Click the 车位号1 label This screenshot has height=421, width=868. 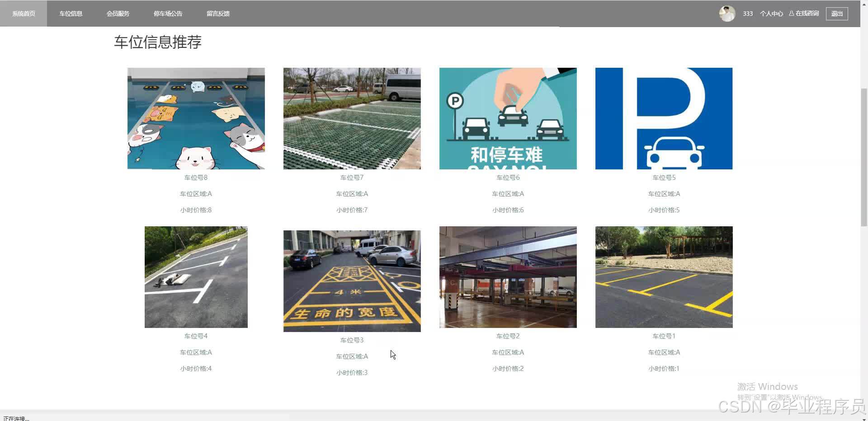pos(664,336)
